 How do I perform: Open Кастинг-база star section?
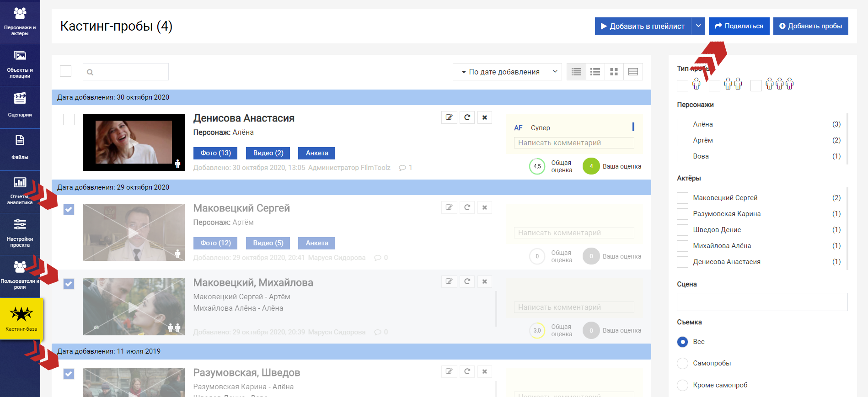click(21, 318)
